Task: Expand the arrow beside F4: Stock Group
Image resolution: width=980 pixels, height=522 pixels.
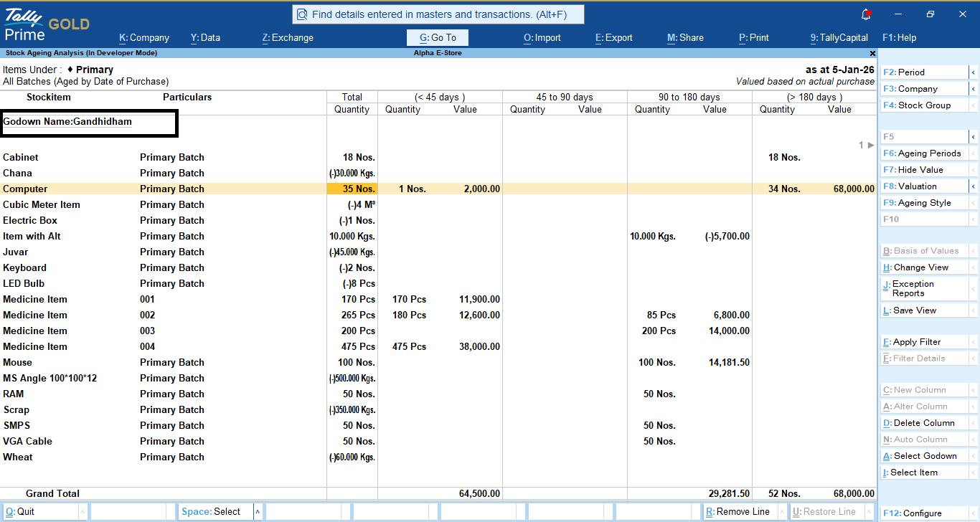Action: pos(973,105)
